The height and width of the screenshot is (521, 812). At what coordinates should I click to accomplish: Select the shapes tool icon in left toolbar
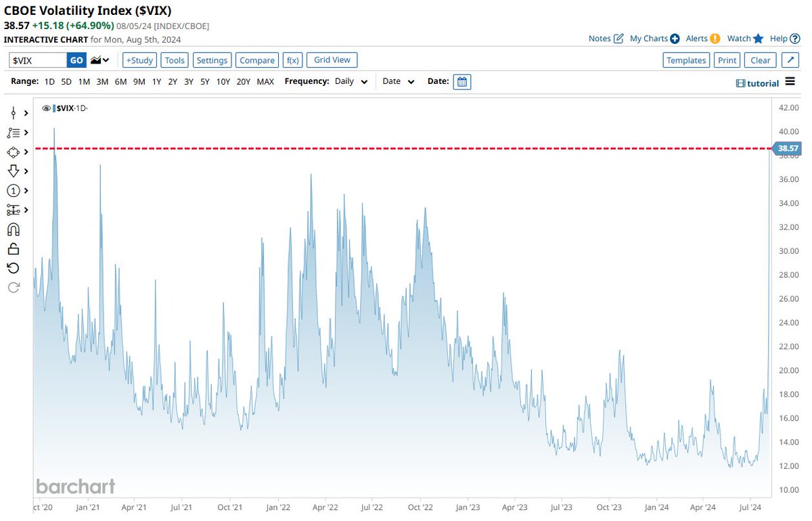pyautogui.click(x=14, y=152)
